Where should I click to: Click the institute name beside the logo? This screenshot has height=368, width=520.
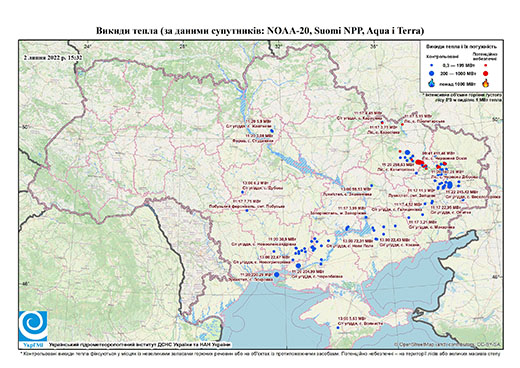point(140,344)
